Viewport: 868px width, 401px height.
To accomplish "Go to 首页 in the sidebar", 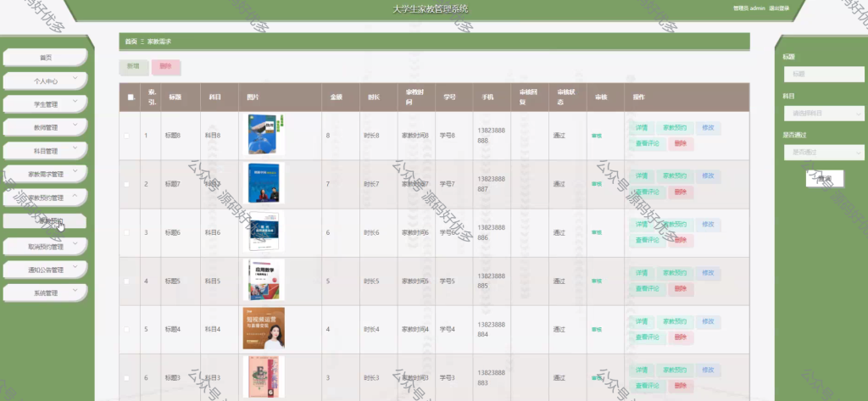I will pyautogui.click(x=45, y=58).
